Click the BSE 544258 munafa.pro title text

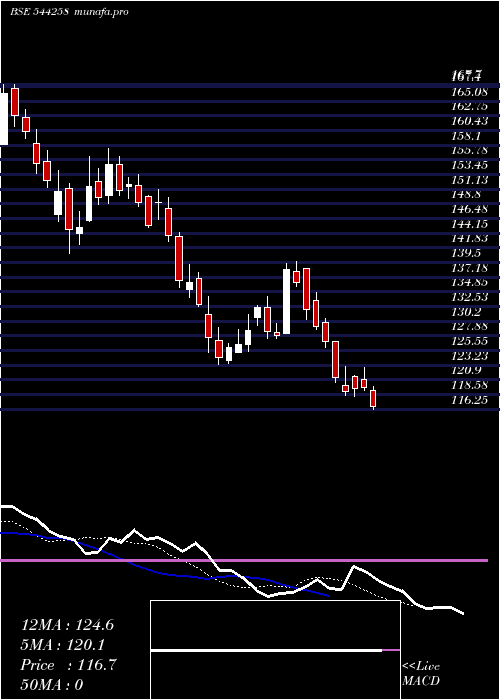pyautogui.click(x=69, y=12)
